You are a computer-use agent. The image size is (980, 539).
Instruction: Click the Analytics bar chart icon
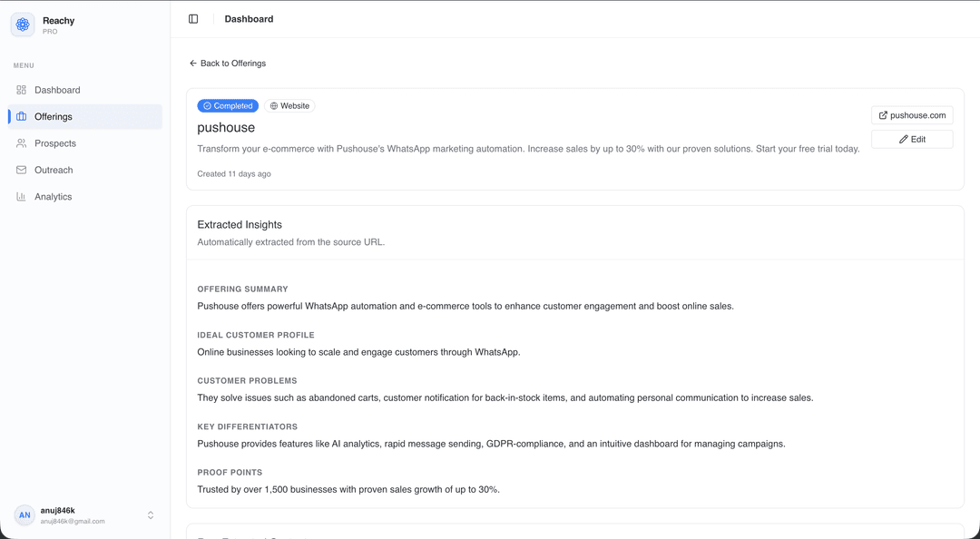click(21, 197)
